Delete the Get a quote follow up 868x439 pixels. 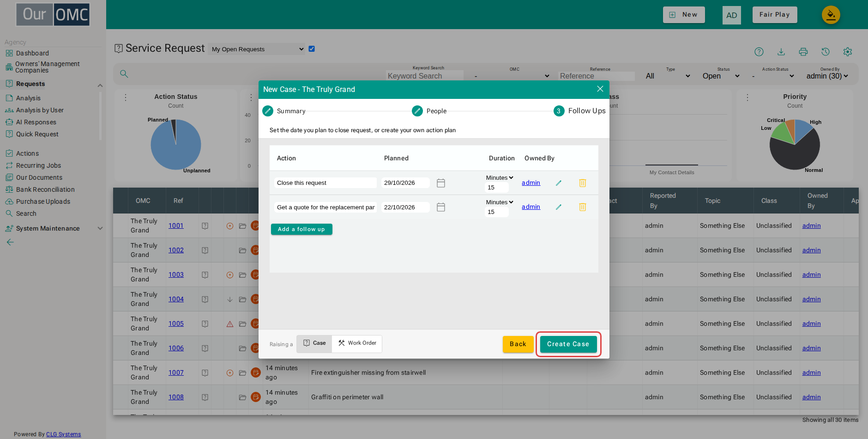coord(583,207)
